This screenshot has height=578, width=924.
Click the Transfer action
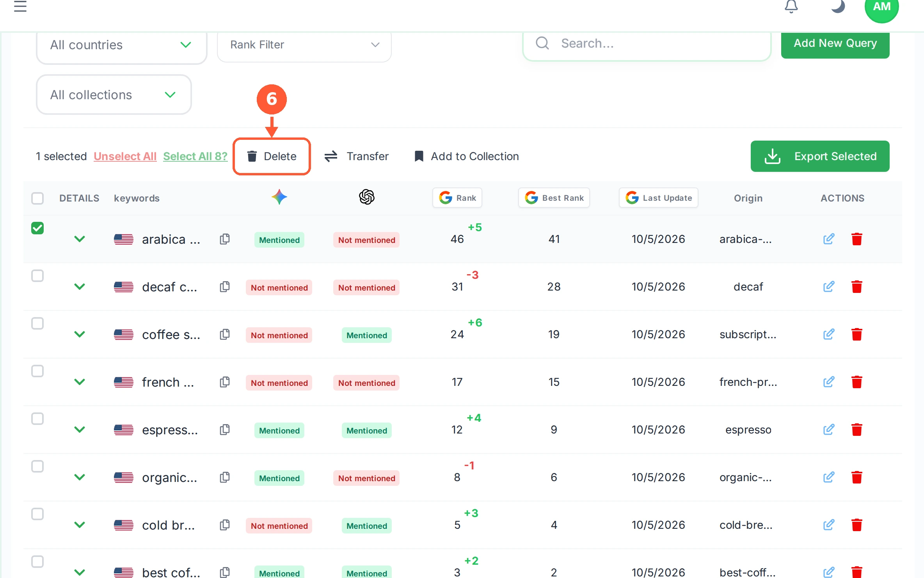tap(357, 156)
